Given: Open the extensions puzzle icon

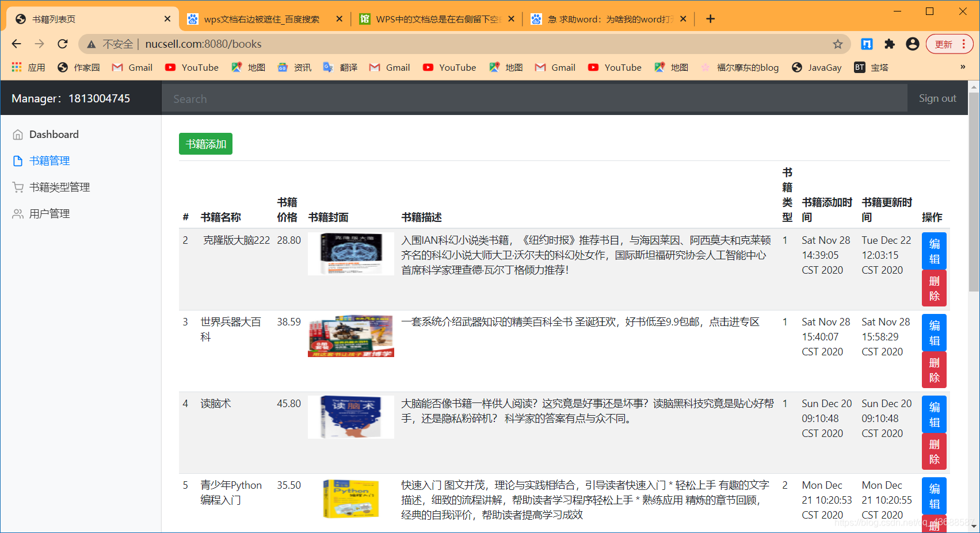Looking at the screenshot, I should [890, 44].
